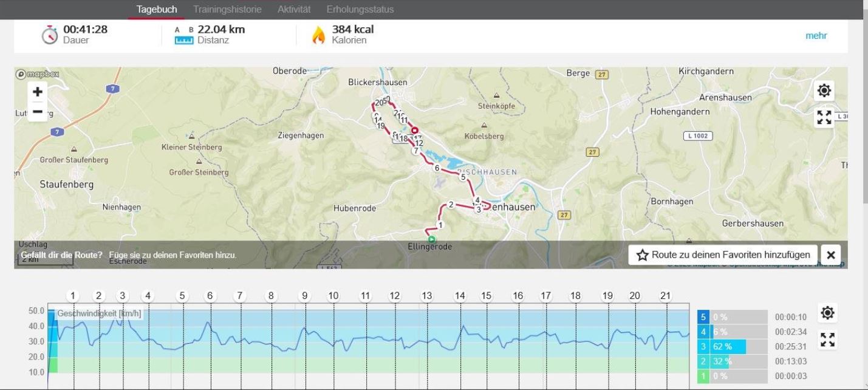Select speed zone 4 bar
Image resolution: width=868 pixels, height=390 pixels.
point(732,332)
